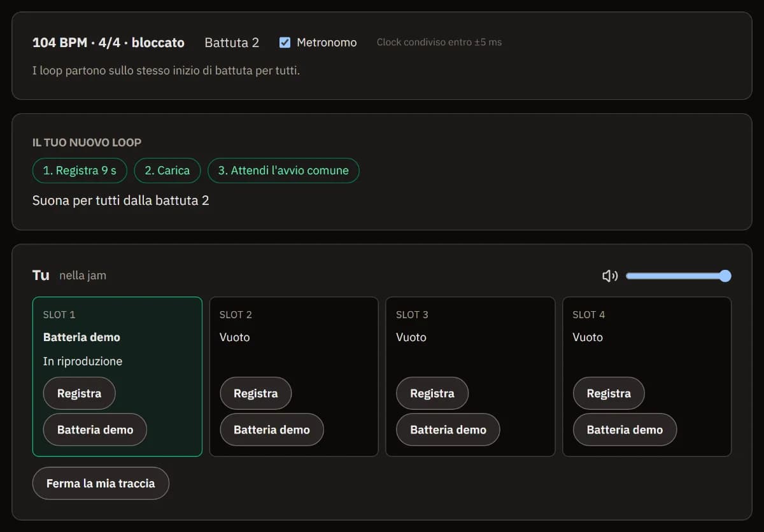
Task: Click Registra in Slot 3
Action: point(432,393)
